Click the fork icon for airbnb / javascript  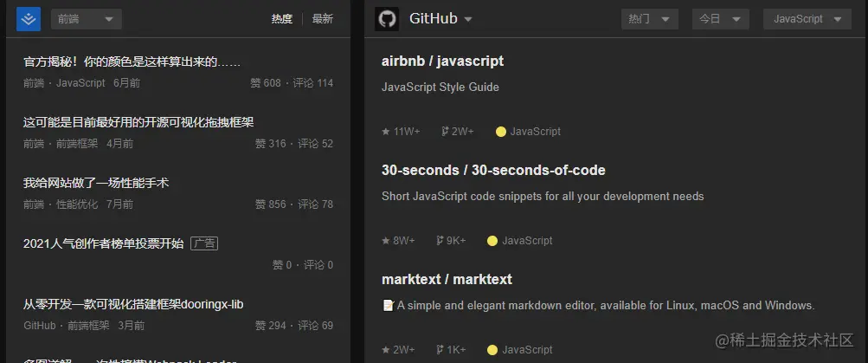coord(445,132)
